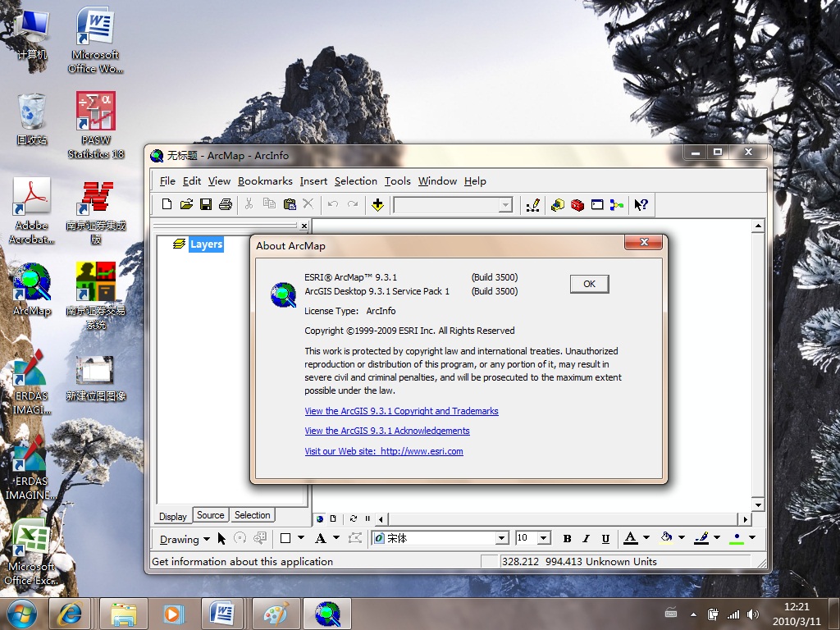This screenshot has height=630, width=840.
Task: Expand the map scale dropdown
Action: (x=505, y=204)
